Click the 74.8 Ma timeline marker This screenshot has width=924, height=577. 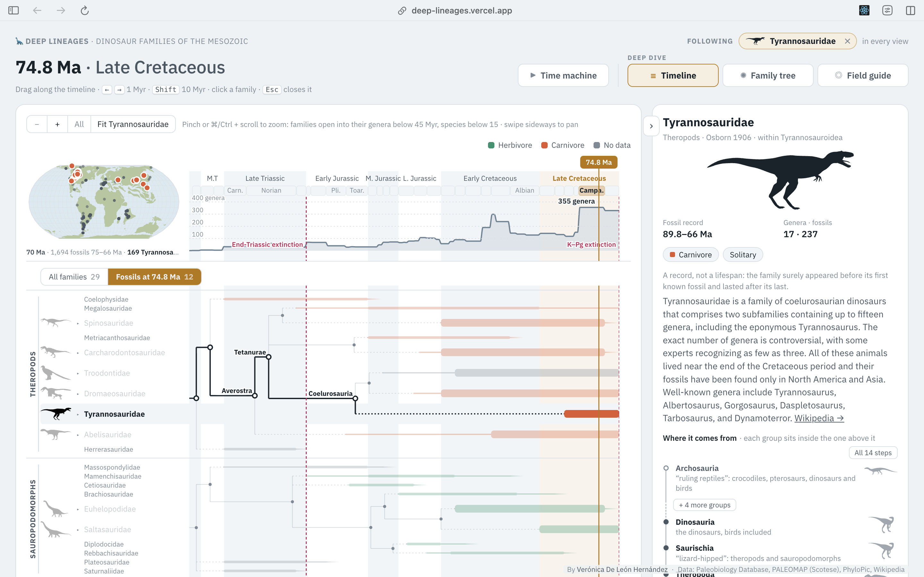click(x=599, y=162)
